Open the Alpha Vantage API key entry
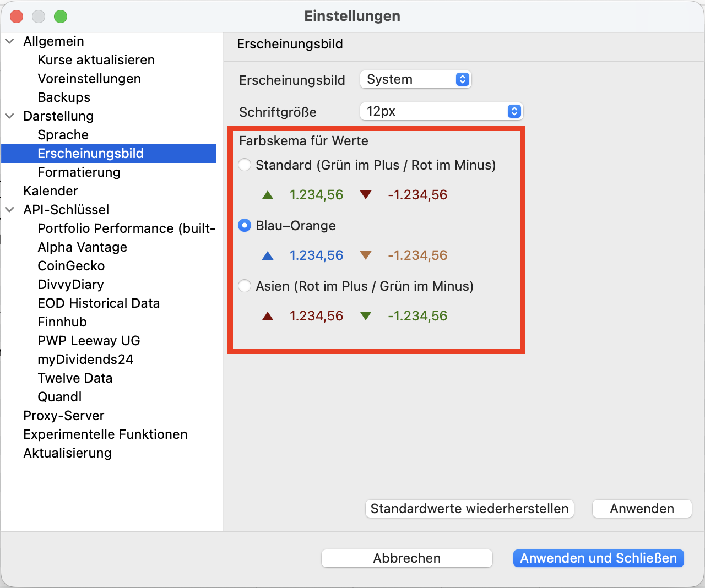 [x=82, y=247]
